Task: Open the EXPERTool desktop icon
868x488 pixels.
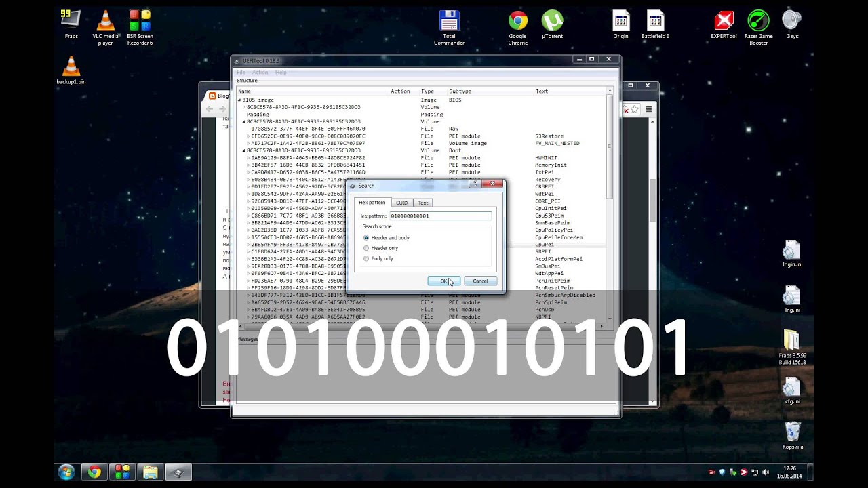Action: [724, 25]
